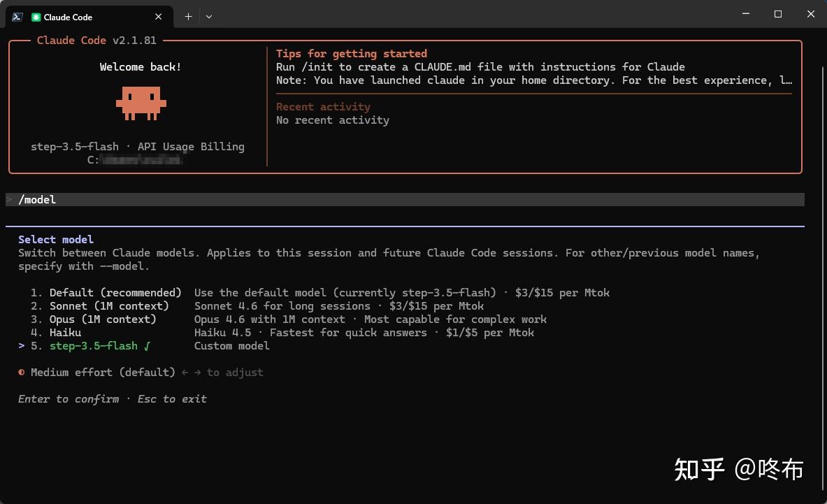Click the Run /init to create CLAUDE.md tip
The image size is (827, 504).
pyautogui.click(x=480, y=67)
